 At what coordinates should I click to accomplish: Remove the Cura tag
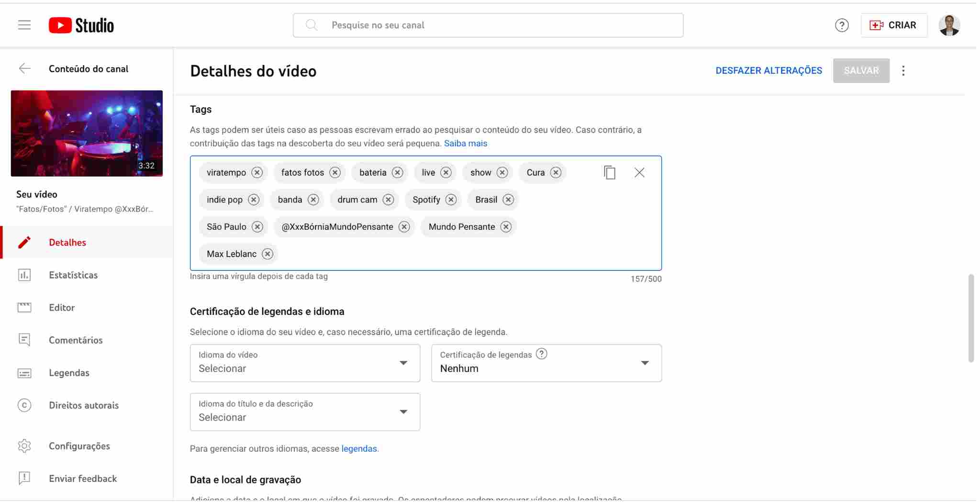(x=556, y=172)
